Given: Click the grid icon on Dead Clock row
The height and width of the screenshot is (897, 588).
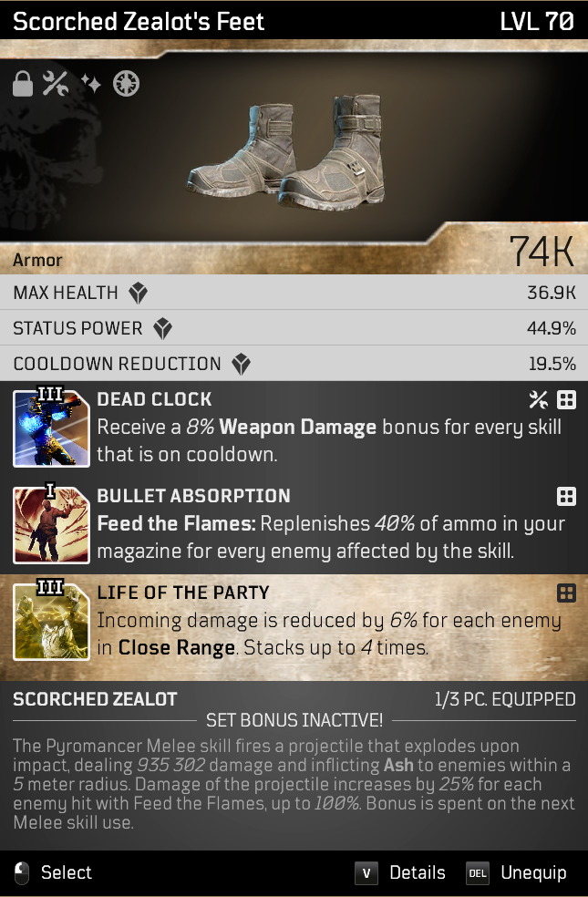Looking at the screenshot, I should (566, 400).
